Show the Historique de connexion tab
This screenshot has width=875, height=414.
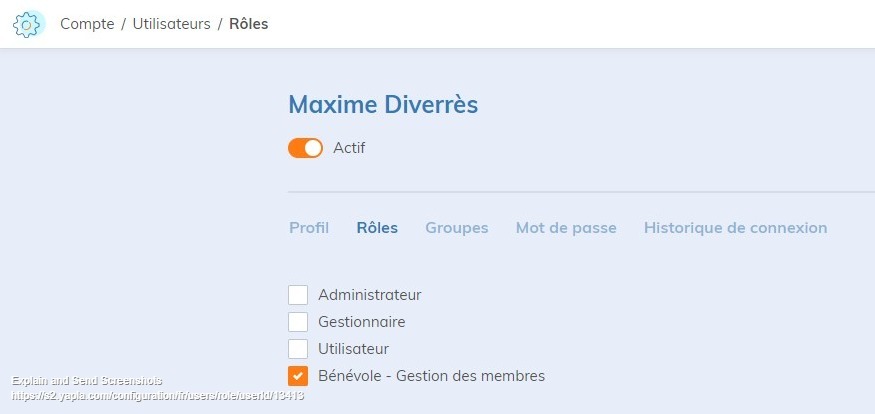[x=735, y=228]
